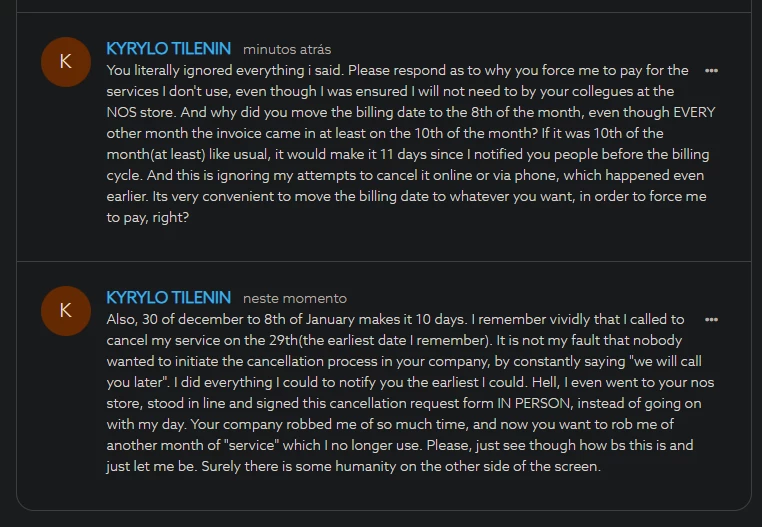Image resolution: width=762 pixels, height=527 pixels.
Task: Open options menu for the 'neste momento' comment
Action: 711,320
